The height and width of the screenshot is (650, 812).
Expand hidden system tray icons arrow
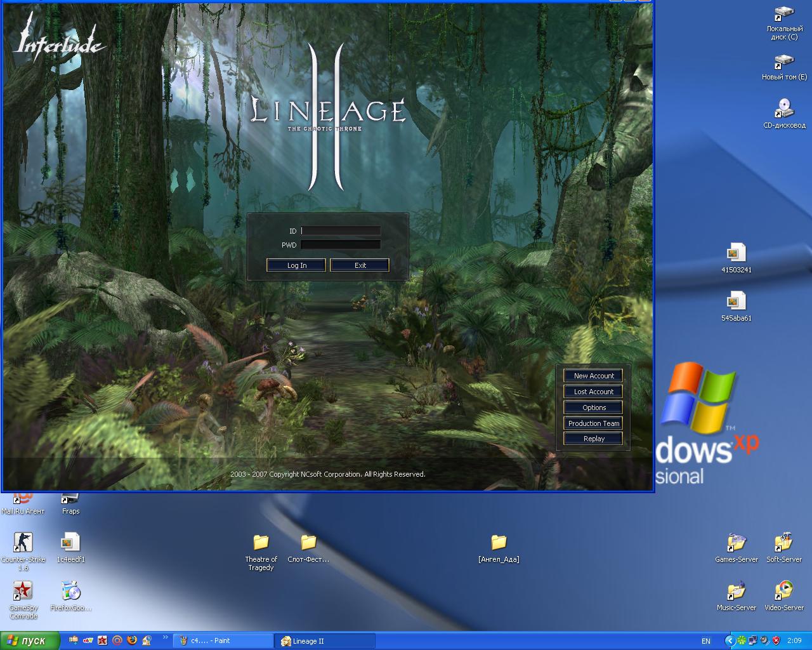click(730, 641)
